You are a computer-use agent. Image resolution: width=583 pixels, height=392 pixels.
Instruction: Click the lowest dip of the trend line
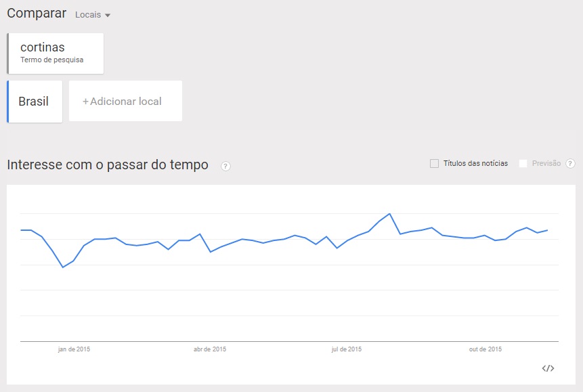pyautogui.click(x=64, y=267)
